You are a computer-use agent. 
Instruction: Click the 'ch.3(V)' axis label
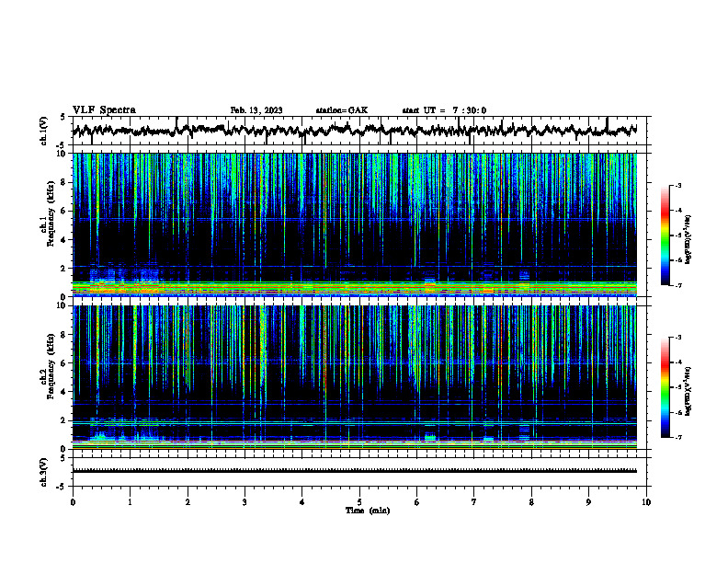click(44, 472)
